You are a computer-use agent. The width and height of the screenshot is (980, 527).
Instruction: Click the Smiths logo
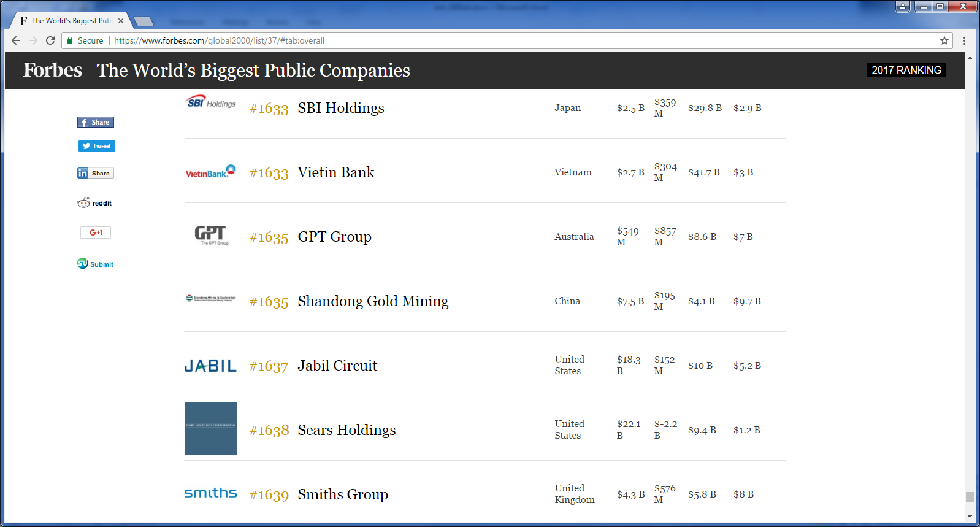point(210,493)
